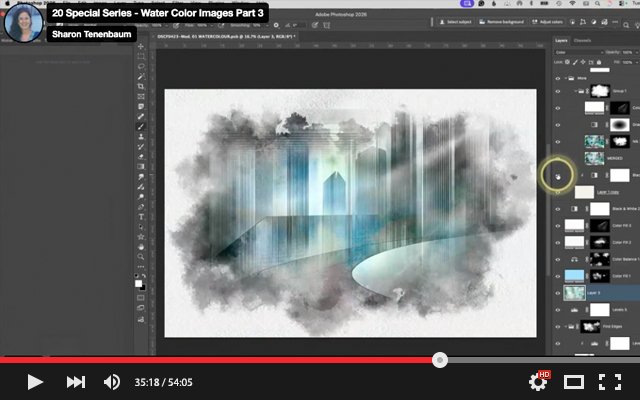Mute the video volume

click(111, 382)
